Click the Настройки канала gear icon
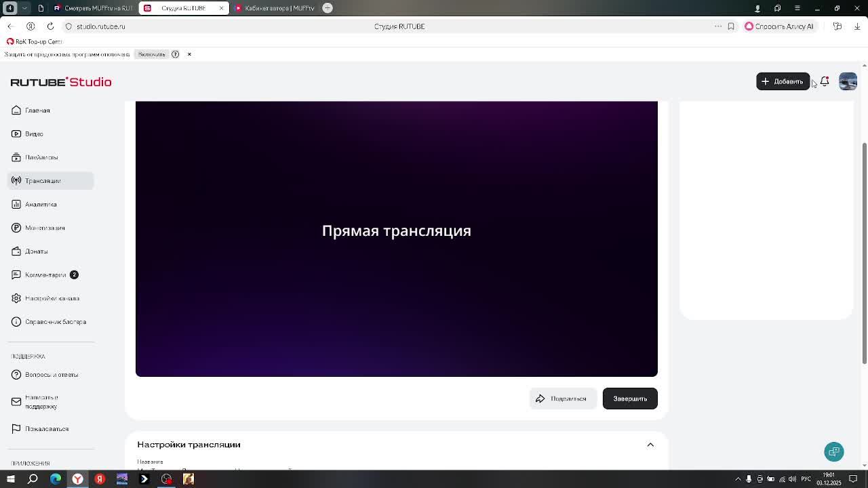The width and height of the screenshot is (868, 488). (x=16, y=298)
